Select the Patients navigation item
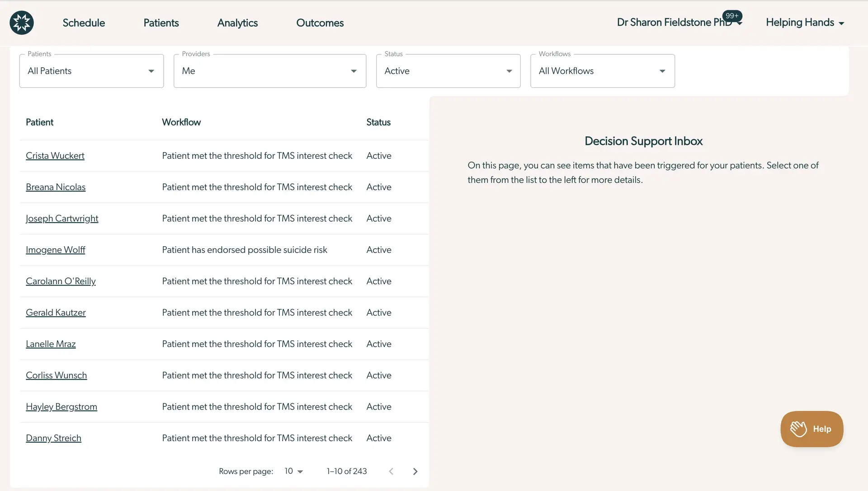 coord(161,23)
